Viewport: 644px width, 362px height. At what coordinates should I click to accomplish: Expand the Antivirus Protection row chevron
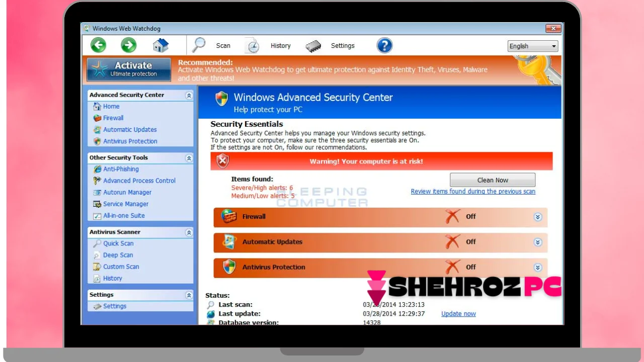[538, 267]
